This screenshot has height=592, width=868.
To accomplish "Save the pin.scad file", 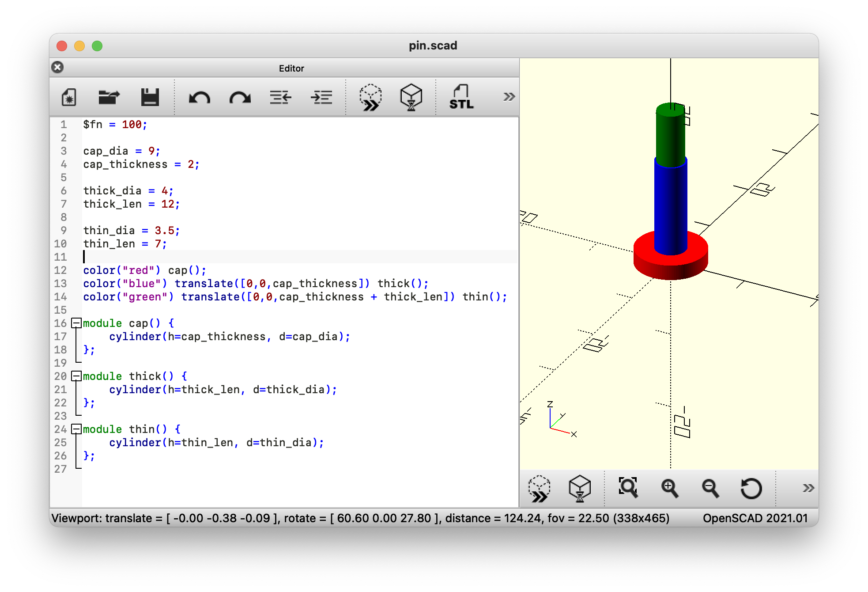I will [150, 97].
